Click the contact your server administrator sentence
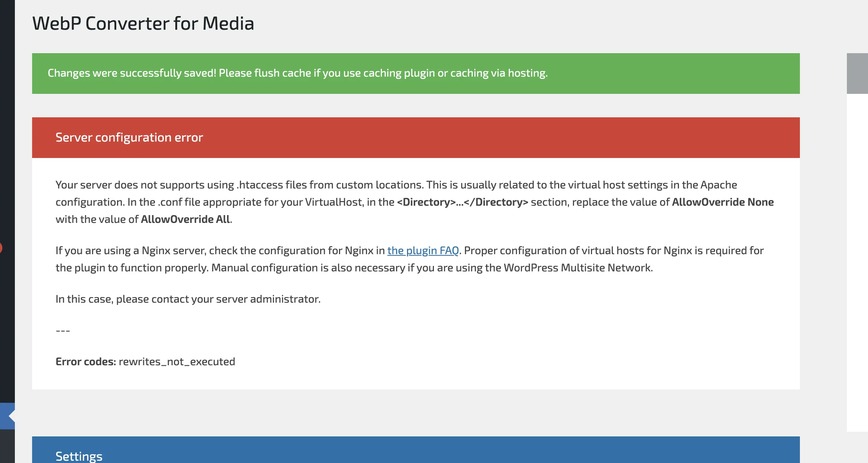 [188, 299]
